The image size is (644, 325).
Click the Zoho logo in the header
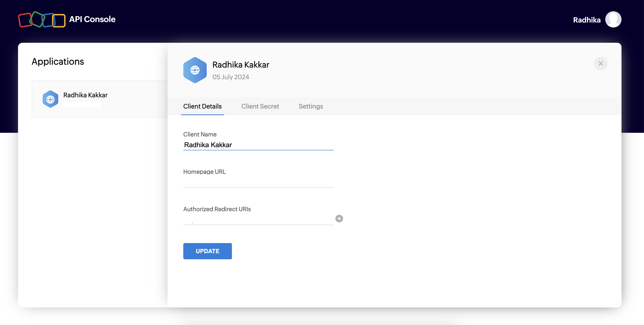[x=42, y=20]
